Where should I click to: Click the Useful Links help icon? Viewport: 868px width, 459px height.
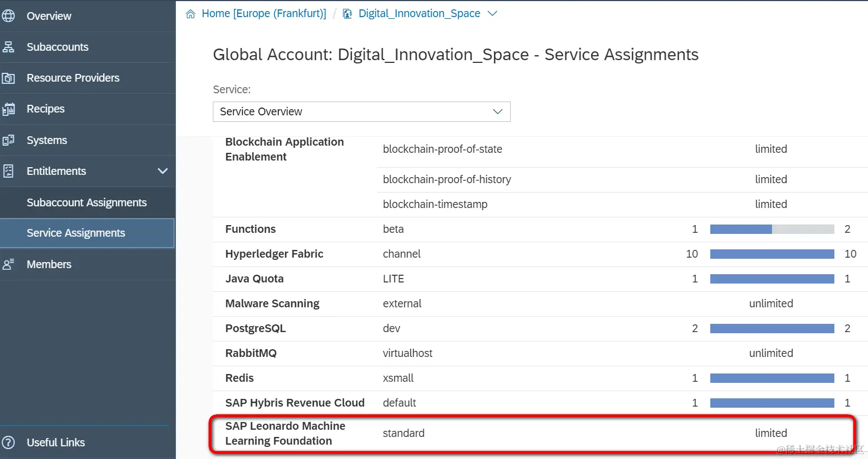pyautogui.click(x=8, y=442)
